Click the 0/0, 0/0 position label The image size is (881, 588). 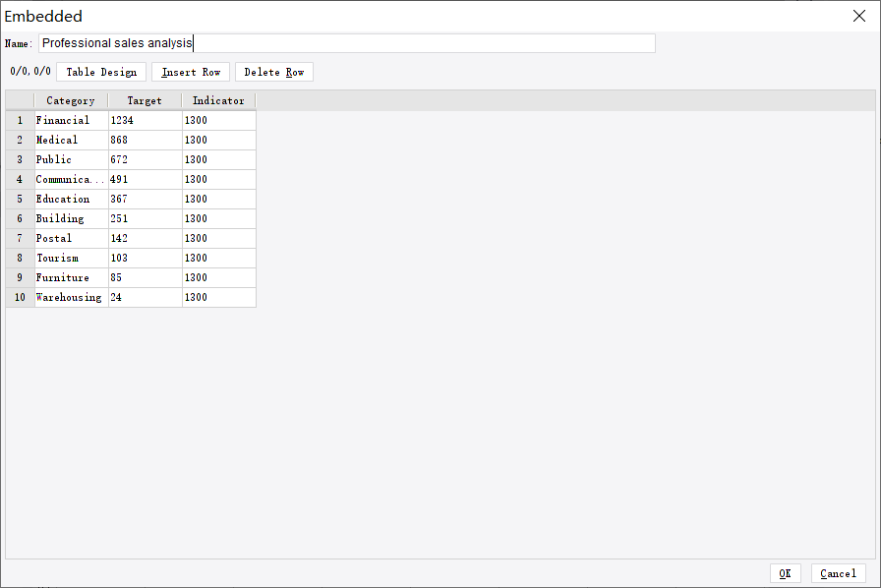[29, 71]
